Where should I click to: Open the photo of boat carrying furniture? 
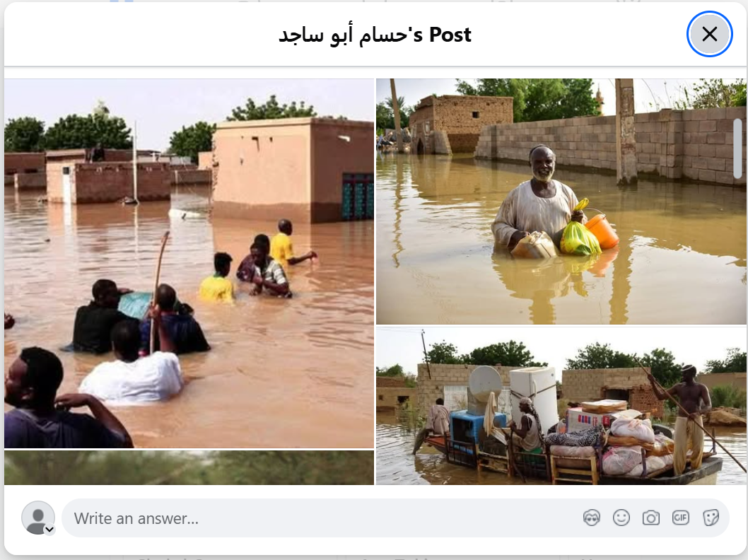coord(561,406)
